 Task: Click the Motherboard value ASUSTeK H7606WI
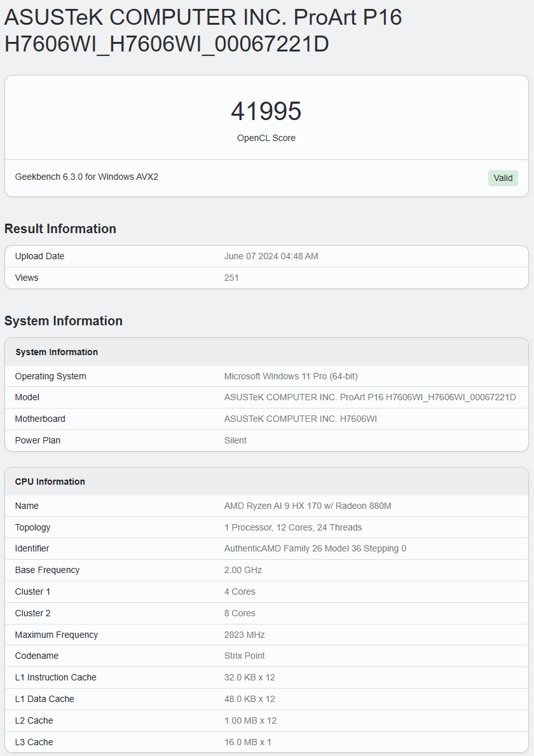tap(300, 419)
